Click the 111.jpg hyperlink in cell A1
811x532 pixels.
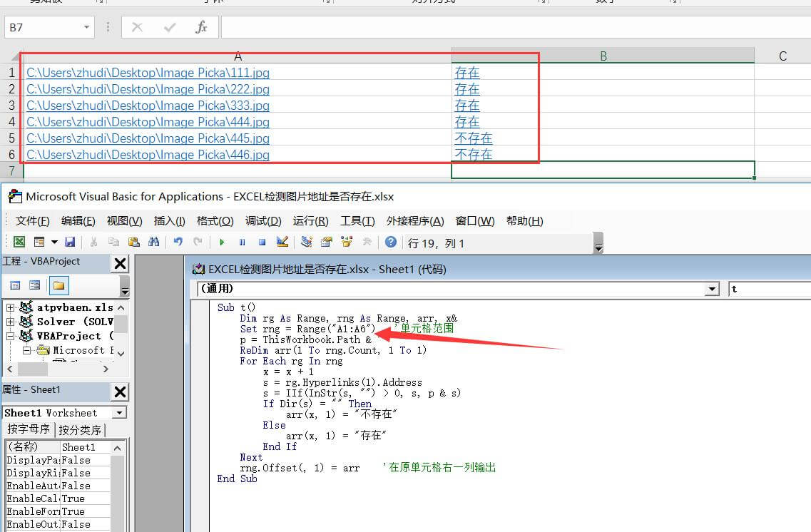coord(148,73)
